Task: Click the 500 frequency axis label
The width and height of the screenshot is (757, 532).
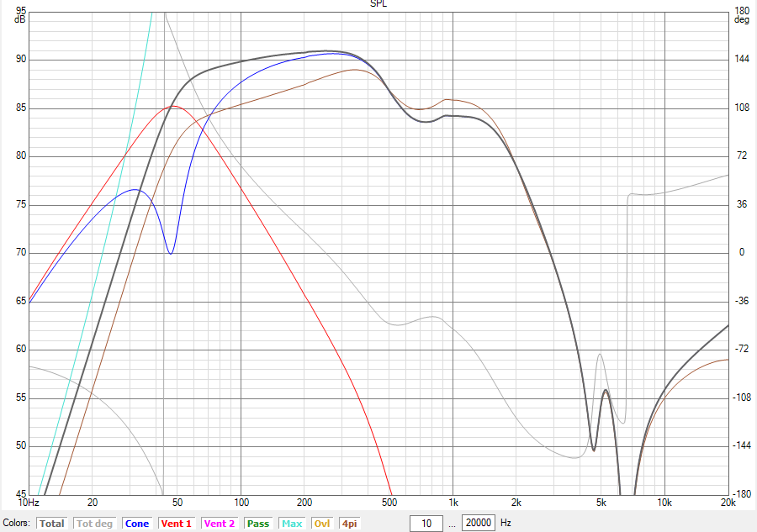Action: click(389, 503)
